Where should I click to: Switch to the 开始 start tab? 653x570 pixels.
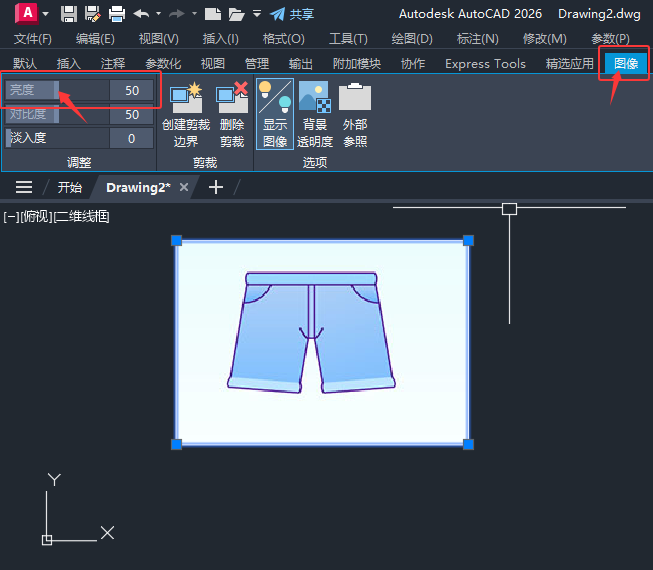tap(70, 187)
